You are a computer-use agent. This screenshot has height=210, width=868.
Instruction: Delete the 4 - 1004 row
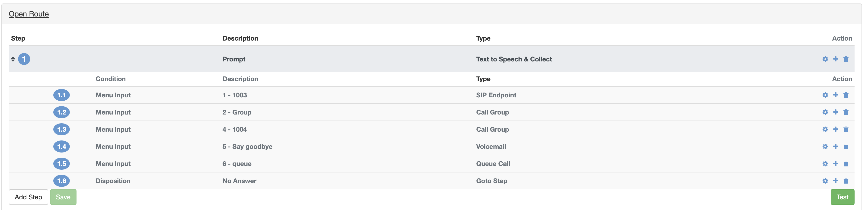click(846, 129)
